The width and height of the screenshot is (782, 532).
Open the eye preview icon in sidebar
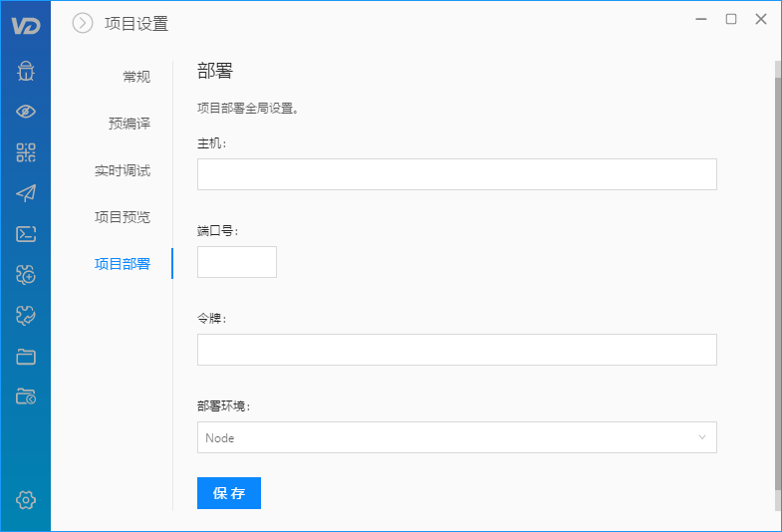point(26,112)
